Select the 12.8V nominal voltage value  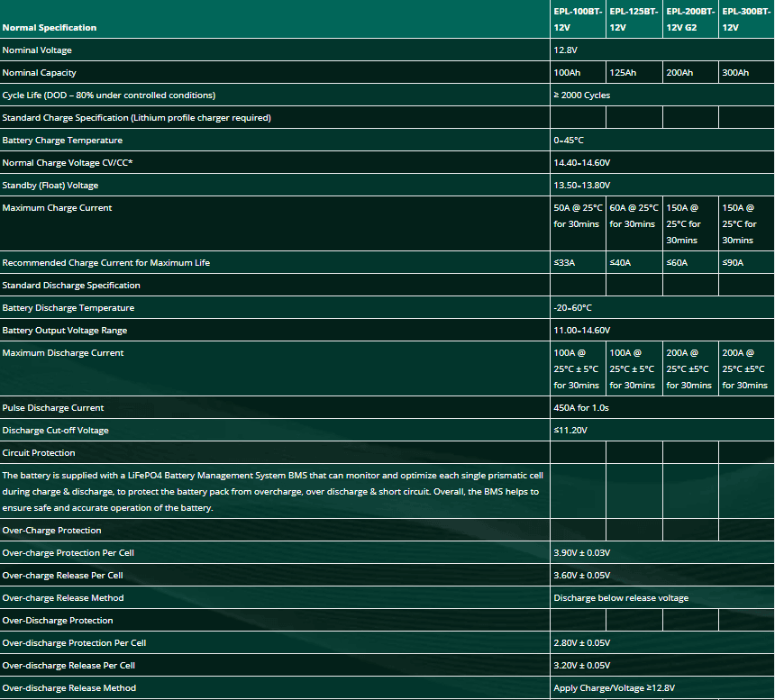click(565, 50)
